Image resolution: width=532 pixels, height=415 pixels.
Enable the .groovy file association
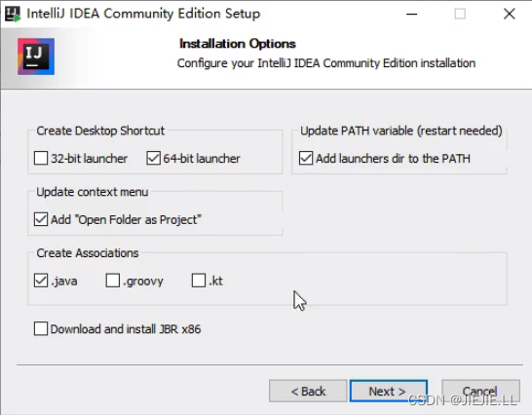pos(113,281)
